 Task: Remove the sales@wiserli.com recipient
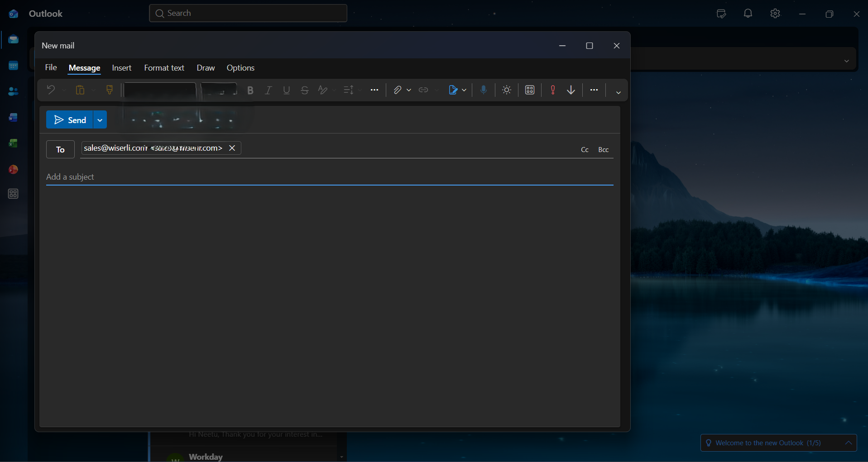click(232, 148)
